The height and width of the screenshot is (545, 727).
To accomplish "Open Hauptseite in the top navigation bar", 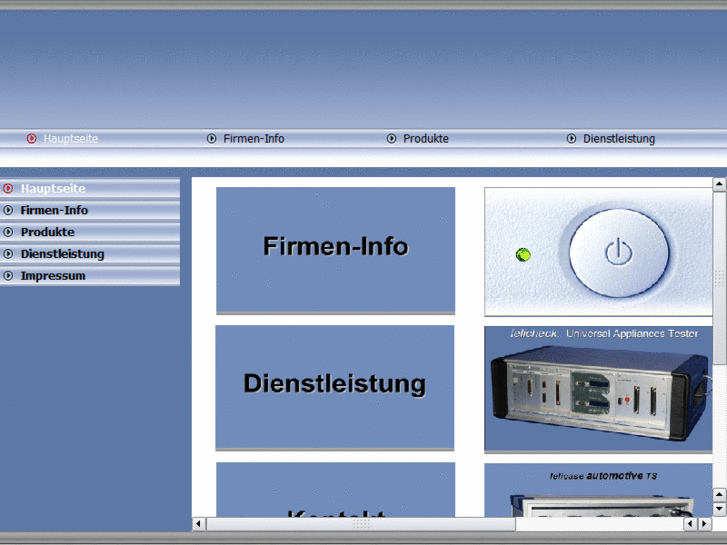I will pyautogui.click(x=70, y=139).
